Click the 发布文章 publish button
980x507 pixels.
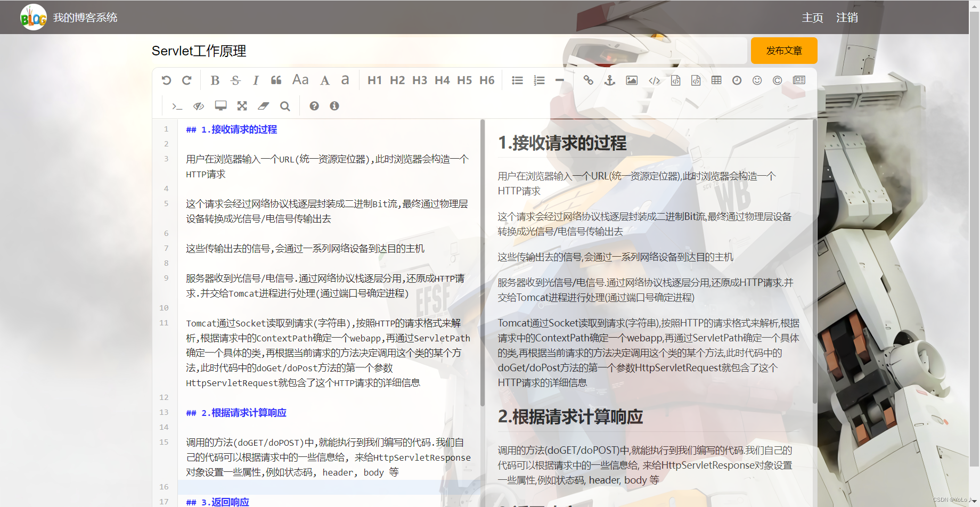(784, 51)
